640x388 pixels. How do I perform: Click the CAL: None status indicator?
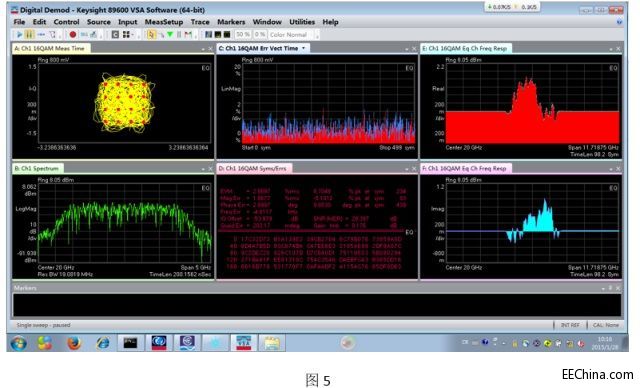pyautogui.click(x=606, y=325)
